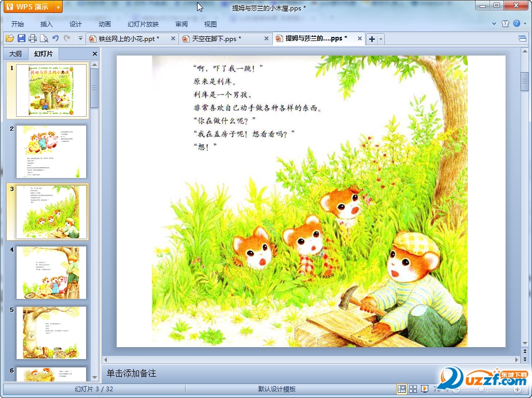Open the WPS 演示 application menu button
This screenshot has height=398, width=532.
click(29, 7)
